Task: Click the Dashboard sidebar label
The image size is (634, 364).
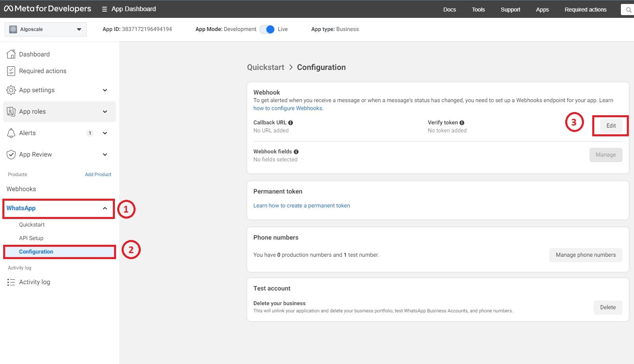Action: 34,54
